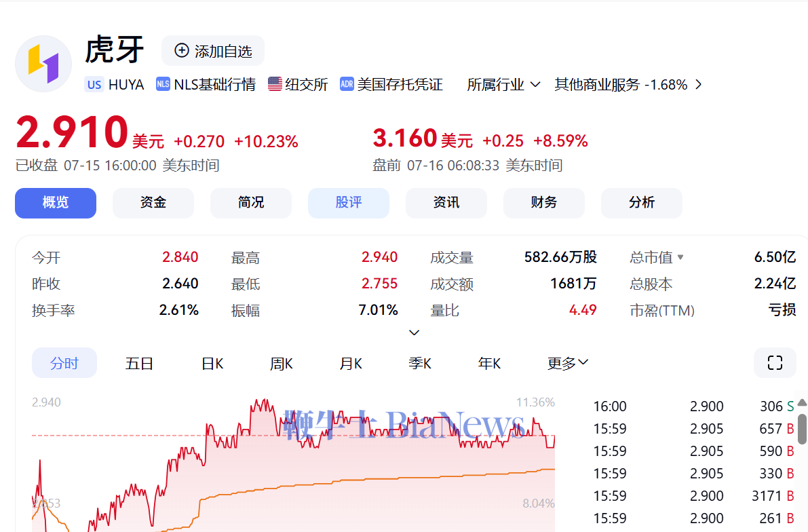Screen dimensions: 808x532
Task: Click the 16:00 trade row
Action: pyautogui.click(x=693, y=406)
